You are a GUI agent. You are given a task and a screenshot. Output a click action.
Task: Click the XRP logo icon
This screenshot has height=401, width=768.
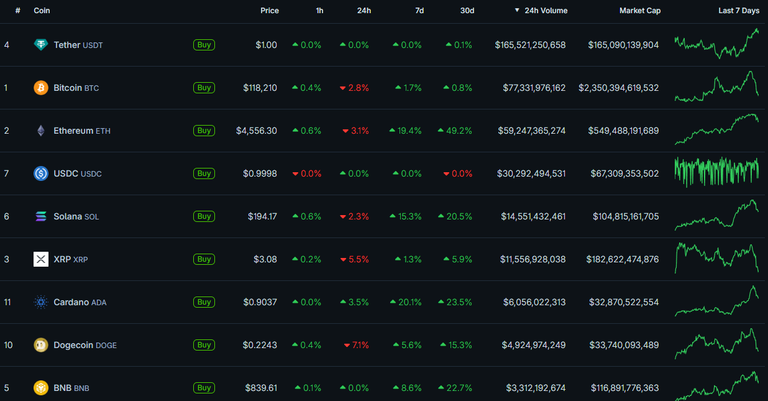click(x=41, y=259)
